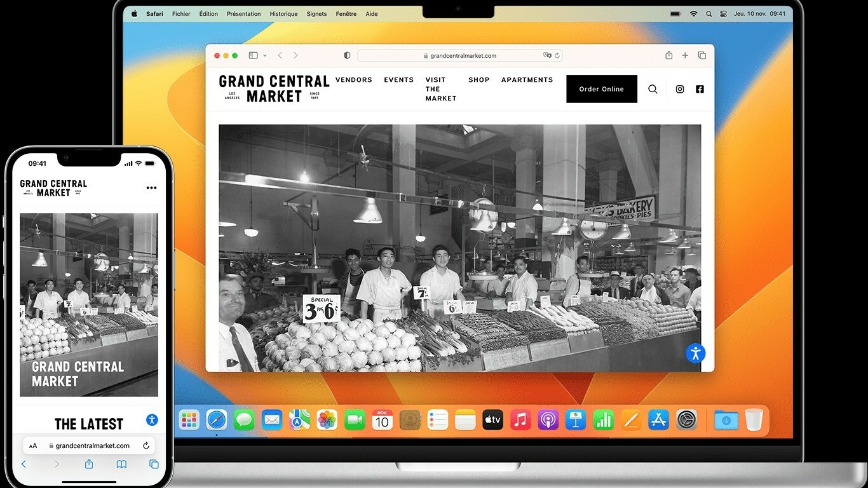Open FaceTime from the Dock
The height and width of the screenshot is (488, 868).
pos(355,419)
